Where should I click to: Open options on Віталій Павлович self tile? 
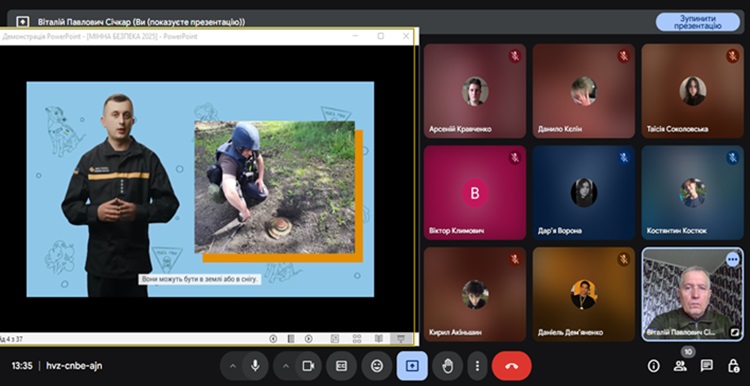[732, 259]
